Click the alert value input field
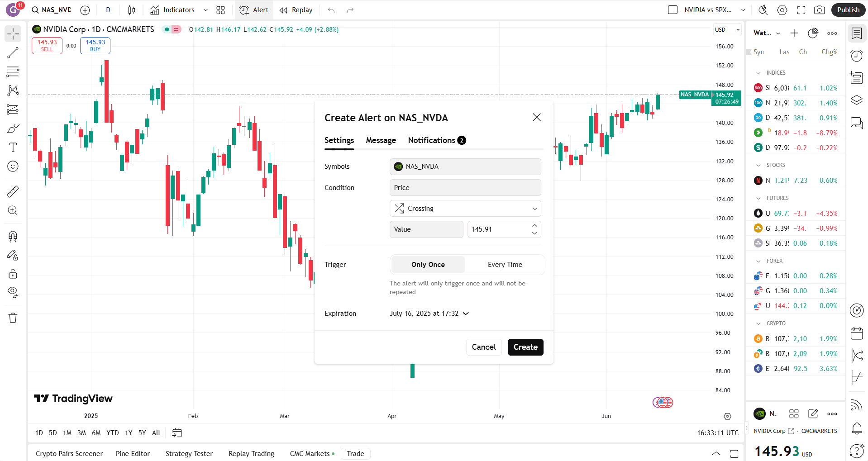Viewport: 868px width, 461px height. [498, 229]
